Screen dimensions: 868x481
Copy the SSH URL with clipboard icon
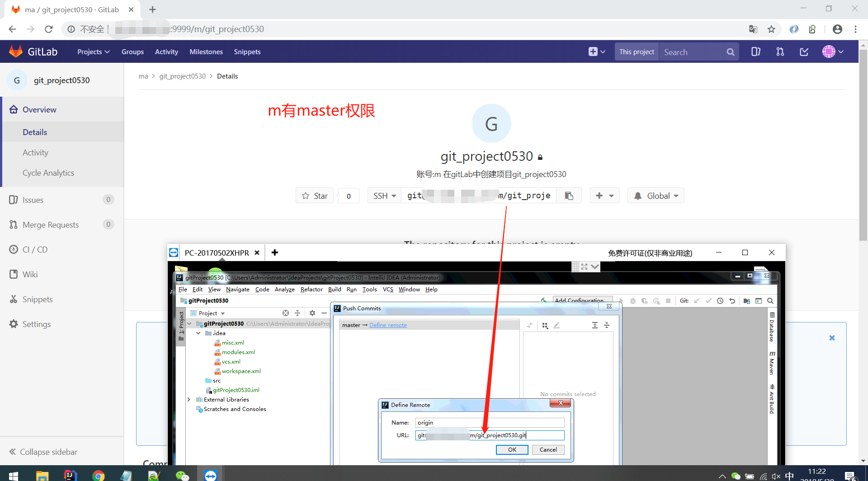point(569,196)
